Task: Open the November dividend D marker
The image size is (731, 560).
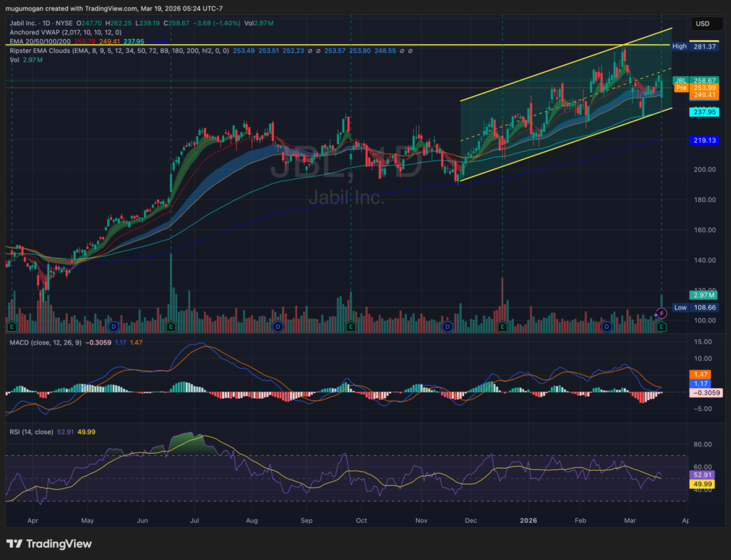Action: click(x=448, y=326)
